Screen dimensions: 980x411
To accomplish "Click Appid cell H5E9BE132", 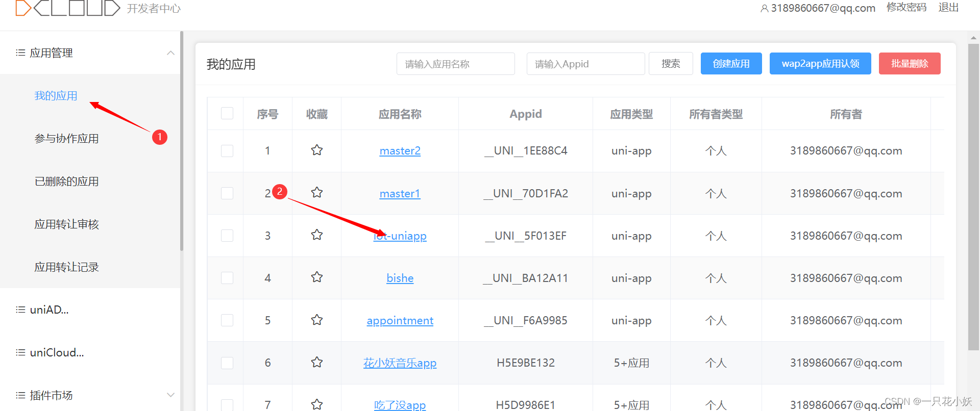I will point(526,363).
